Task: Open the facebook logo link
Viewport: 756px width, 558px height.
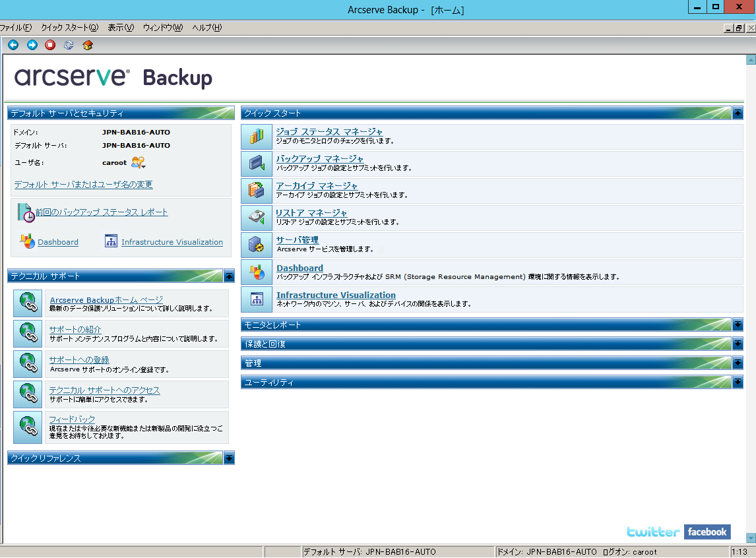Action: (x=707, y=532)
